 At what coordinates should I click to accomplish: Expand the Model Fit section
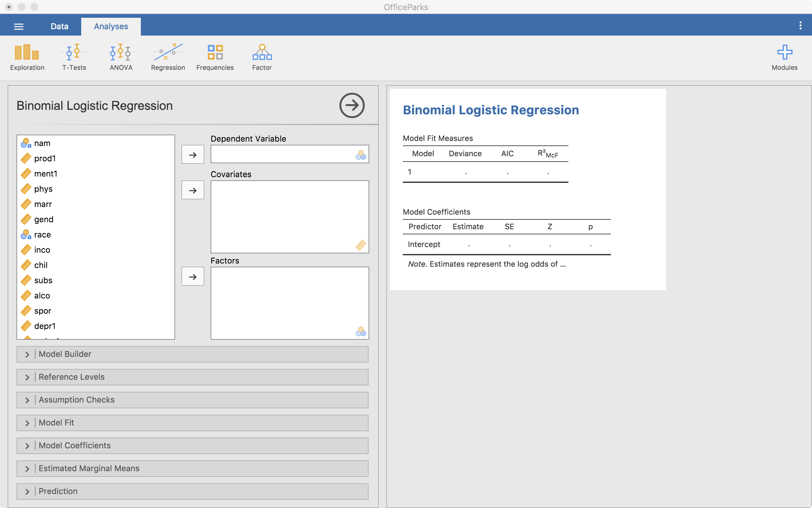pyautogui.click(x=192, y=423)
